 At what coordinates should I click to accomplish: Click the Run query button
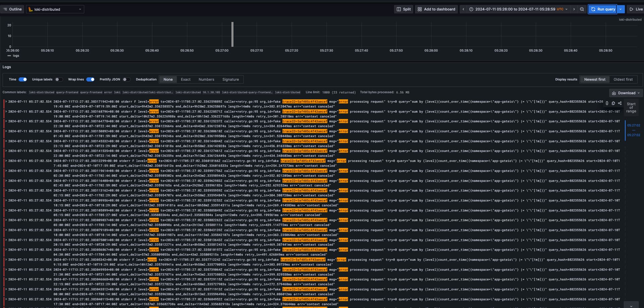[602, 9]
